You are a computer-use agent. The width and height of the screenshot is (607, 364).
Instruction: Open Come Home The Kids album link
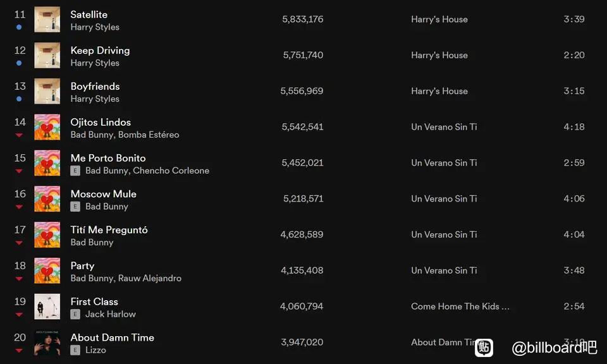tap(460, 306)
